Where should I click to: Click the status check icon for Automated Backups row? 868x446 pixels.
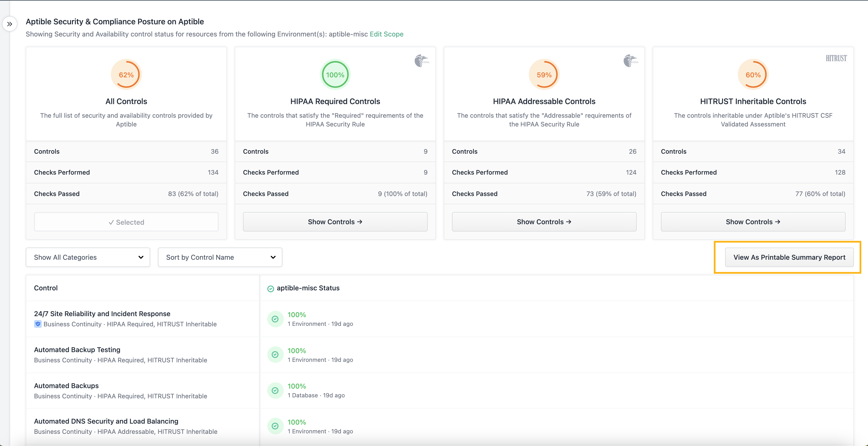point(275,390)
